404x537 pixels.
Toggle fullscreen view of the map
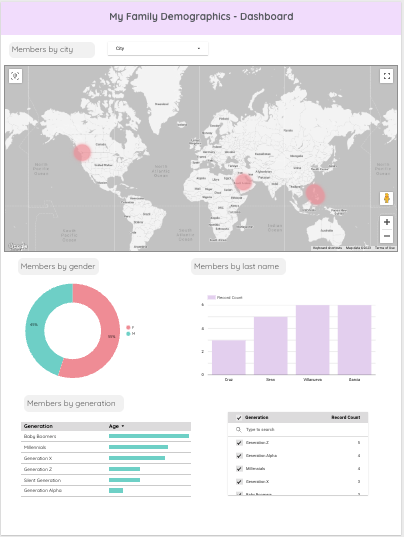click(387, 76)
